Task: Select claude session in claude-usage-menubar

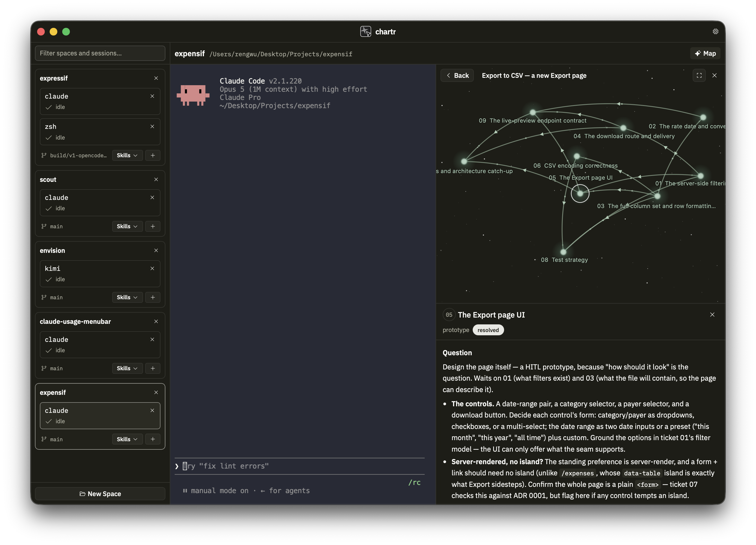Action: pos(100,345)
